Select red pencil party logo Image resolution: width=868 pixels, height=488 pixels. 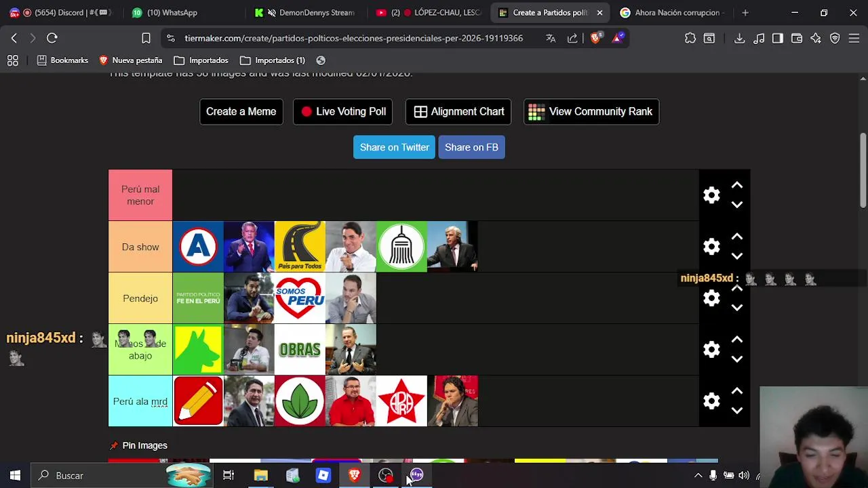pyautogui.click(x=198, y=401)
